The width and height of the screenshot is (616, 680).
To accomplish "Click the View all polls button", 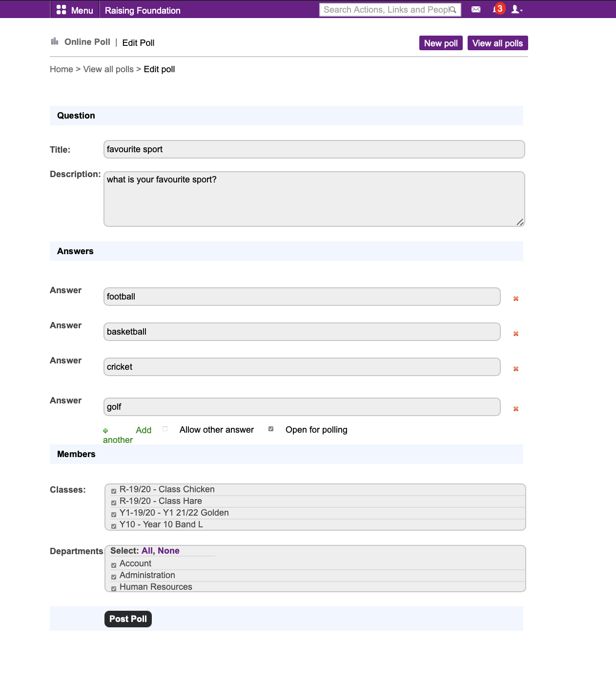I will [x=497, y=43].
